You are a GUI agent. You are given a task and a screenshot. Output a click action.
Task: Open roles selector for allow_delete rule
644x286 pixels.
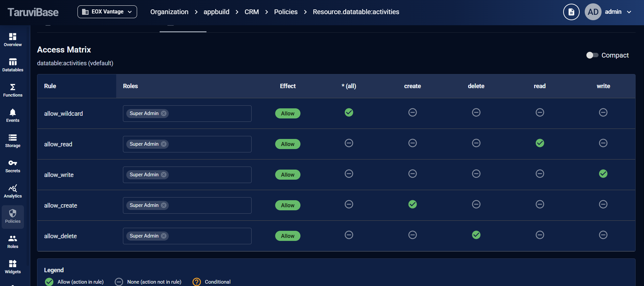pyautogui.click(x=187, y=236)
